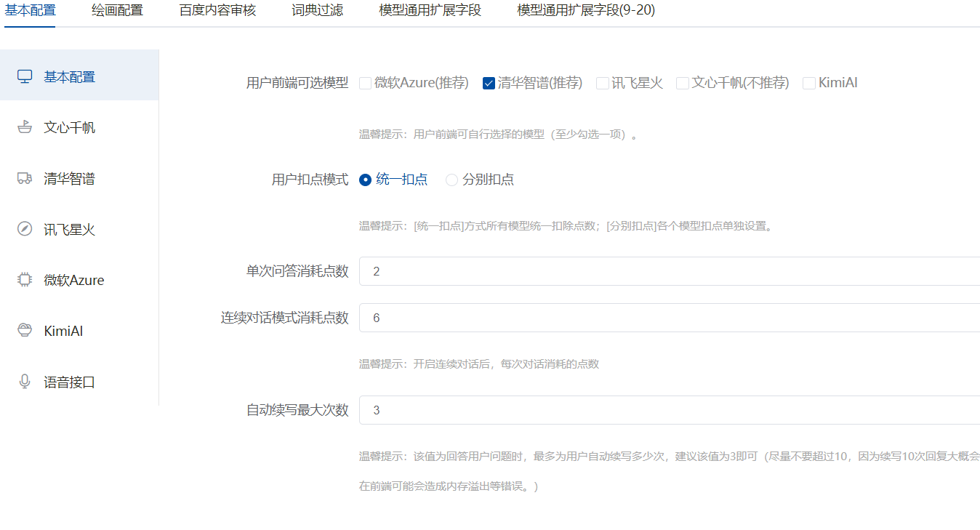Click the compass icon next to 讯飞星火
Viewport: 980px width, 530px height.
(25, 229)
